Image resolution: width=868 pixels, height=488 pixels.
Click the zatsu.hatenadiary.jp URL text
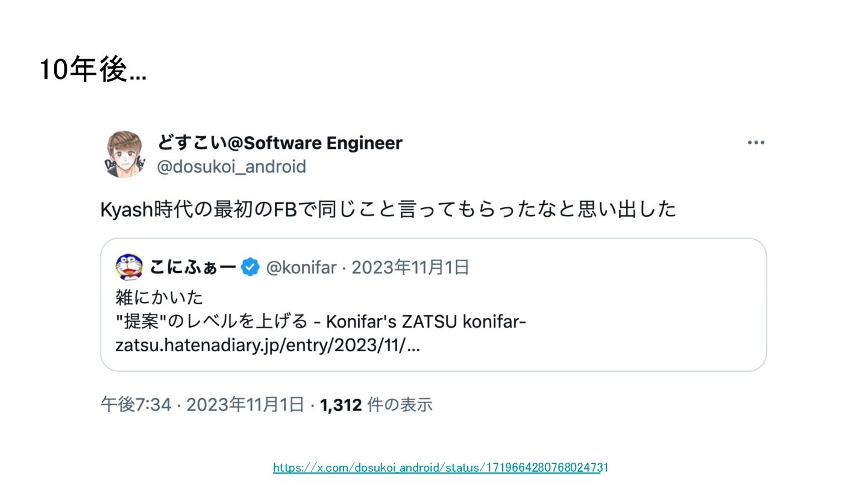(268, 346)
